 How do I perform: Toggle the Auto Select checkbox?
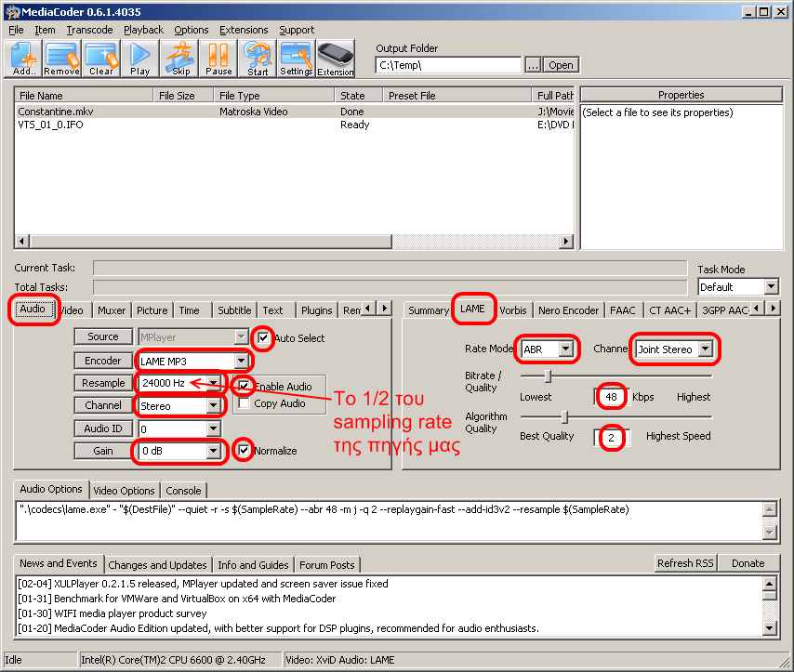263,337
